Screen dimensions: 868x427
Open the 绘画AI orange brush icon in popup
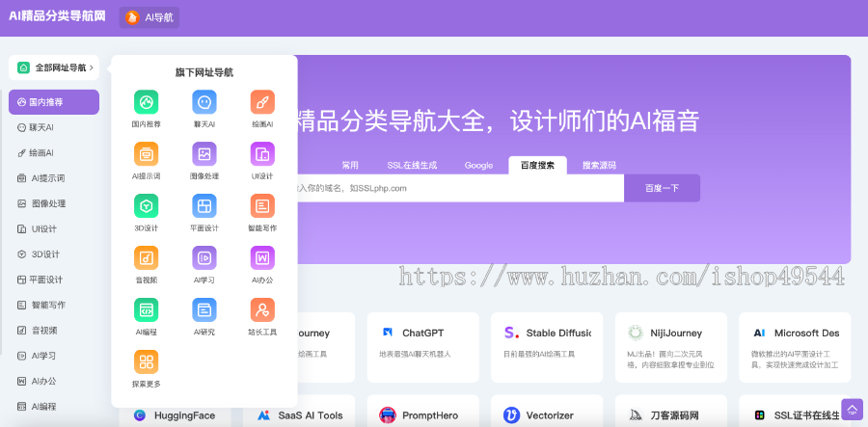click(x=262, y=102)
